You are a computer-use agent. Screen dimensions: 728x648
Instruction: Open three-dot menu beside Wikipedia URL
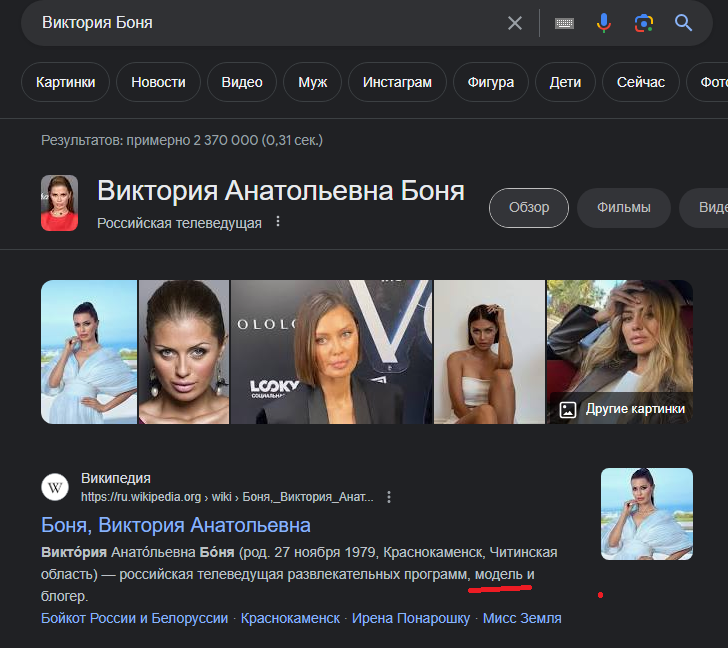389,497
